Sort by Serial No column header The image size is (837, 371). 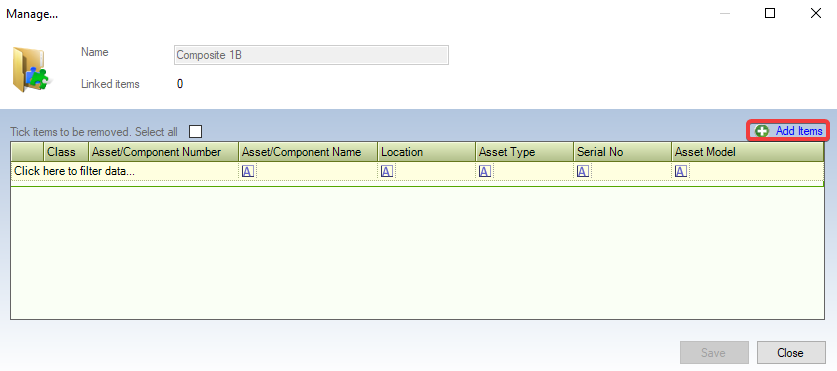622,152
